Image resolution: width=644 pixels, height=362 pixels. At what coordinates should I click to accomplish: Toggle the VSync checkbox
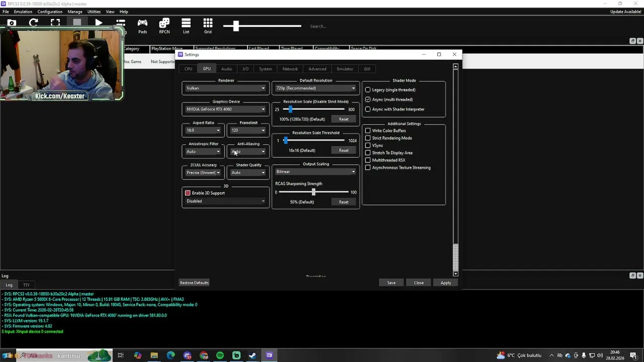click(x=368, y=145)
